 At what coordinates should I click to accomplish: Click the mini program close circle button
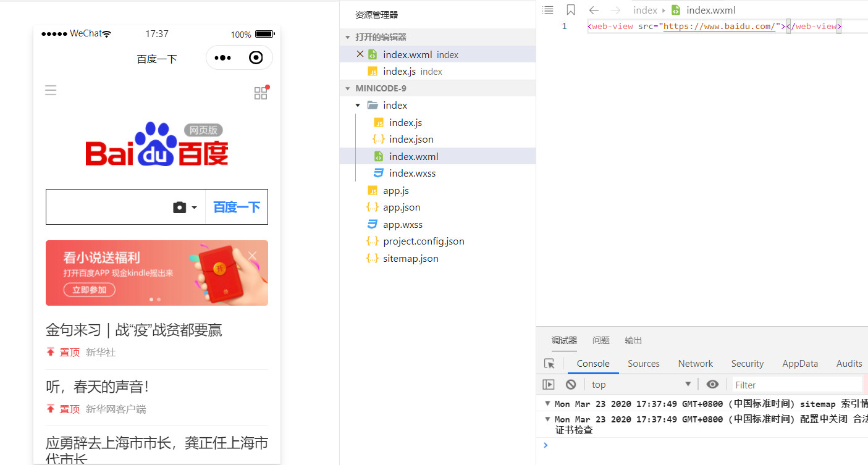(x=256, y=58)
